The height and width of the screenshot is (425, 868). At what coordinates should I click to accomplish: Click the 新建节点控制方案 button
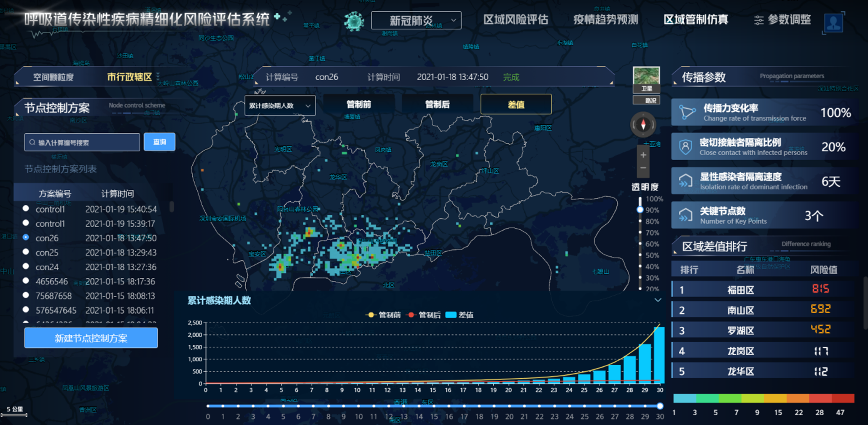(x=91, y=338)
